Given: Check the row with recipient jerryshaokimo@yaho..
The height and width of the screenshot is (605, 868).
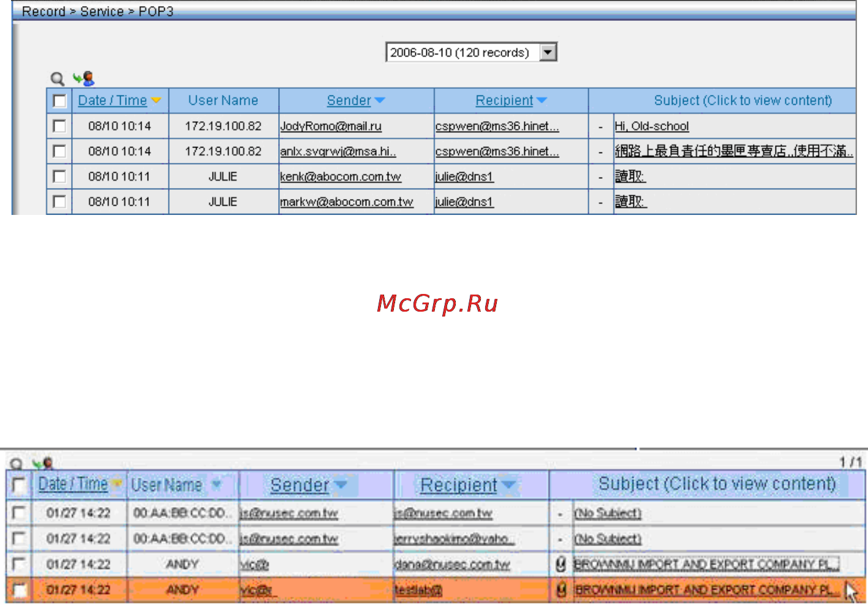Looking at the screenshot, I should pos(19,538).
